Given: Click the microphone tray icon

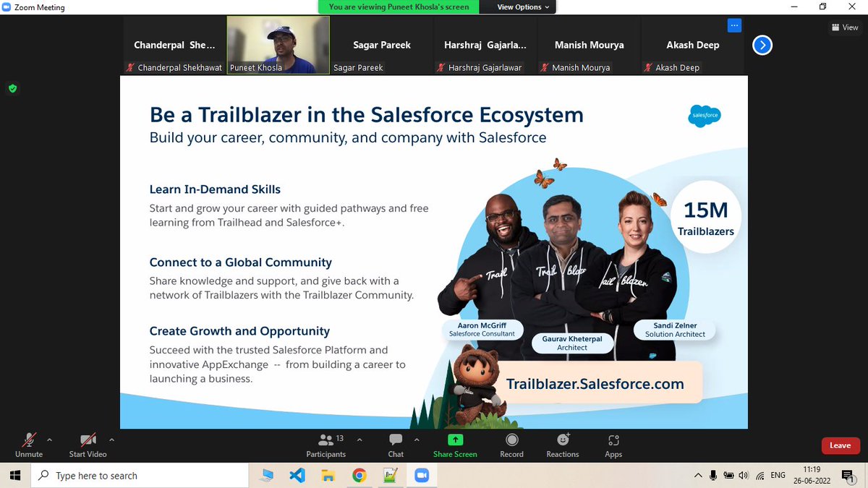Looking at the screenshot, I should pos(713,476).
